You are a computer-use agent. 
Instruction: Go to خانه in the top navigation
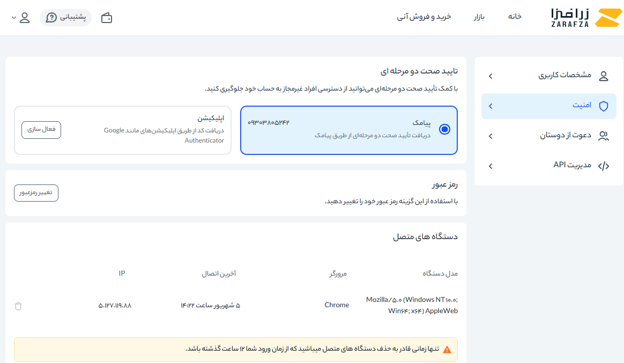click(x=514, y=16)
